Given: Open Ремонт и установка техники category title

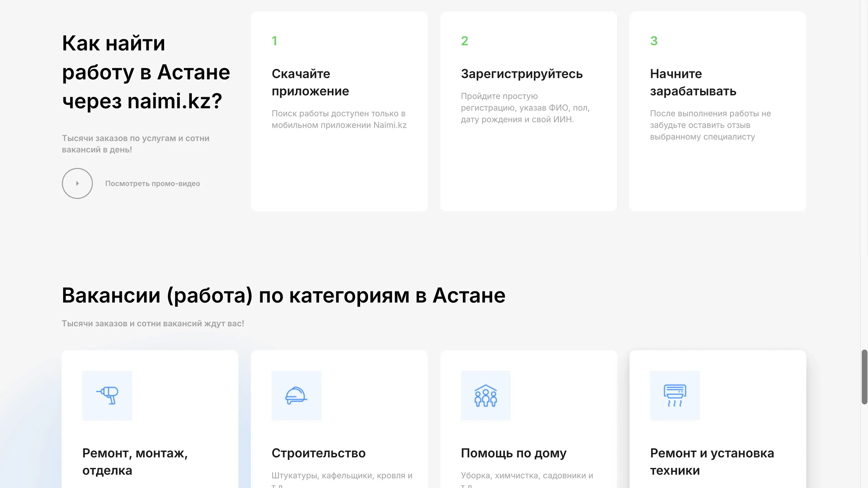Looking at the screenshot, I should pos(712,461).
